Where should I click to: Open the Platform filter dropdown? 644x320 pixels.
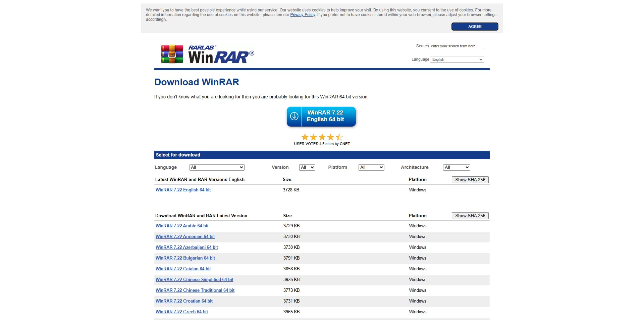371,167
